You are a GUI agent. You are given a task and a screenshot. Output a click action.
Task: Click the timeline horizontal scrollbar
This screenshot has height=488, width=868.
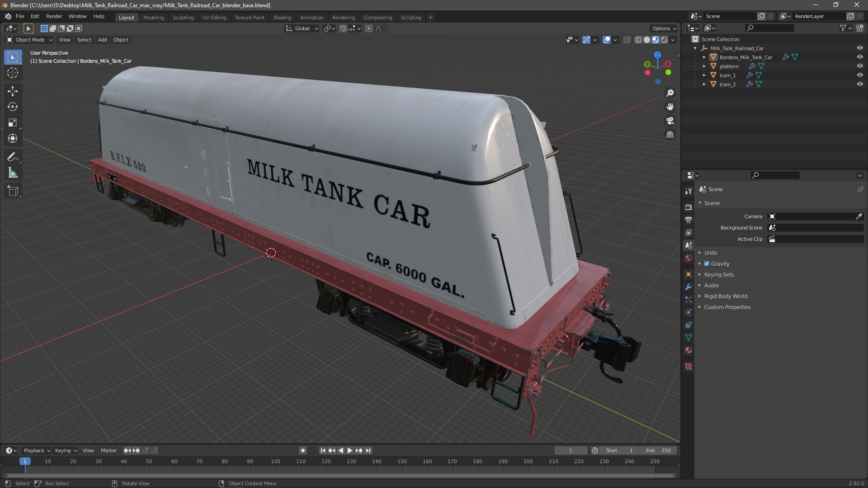coord(340,475)
